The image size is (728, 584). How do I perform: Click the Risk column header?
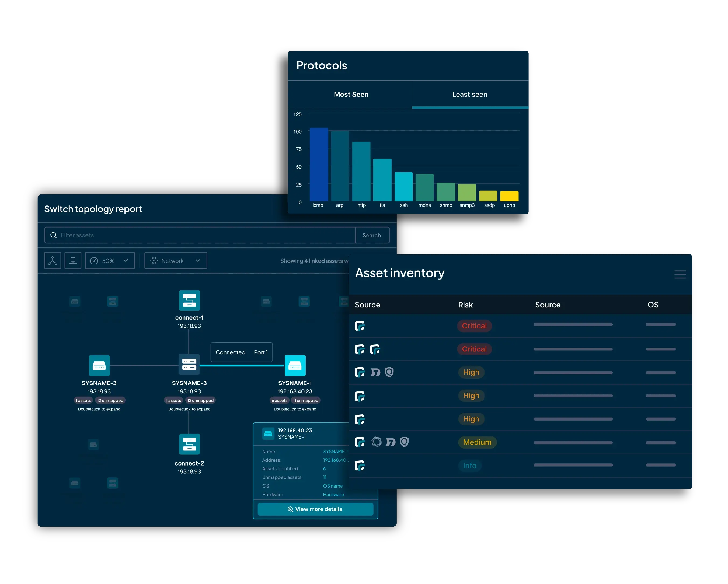[x=466, y=305]
